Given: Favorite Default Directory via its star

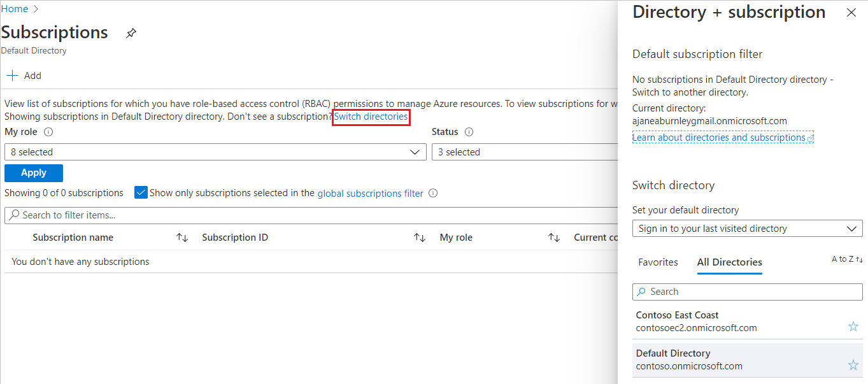Looking at the screenshot, I should click(x=853, y=365).
